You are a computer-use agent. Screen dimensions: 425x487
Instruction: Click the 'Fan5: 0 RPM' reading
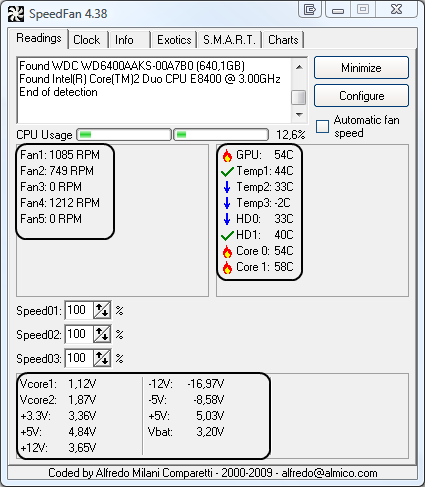pyautogui.click(x=51, y=219)
